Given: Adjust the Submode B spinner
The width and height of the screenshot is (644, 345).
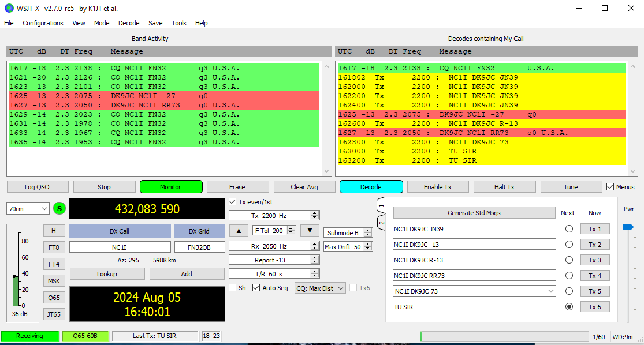Looking at the screenshot, I should tap(368, 233).
